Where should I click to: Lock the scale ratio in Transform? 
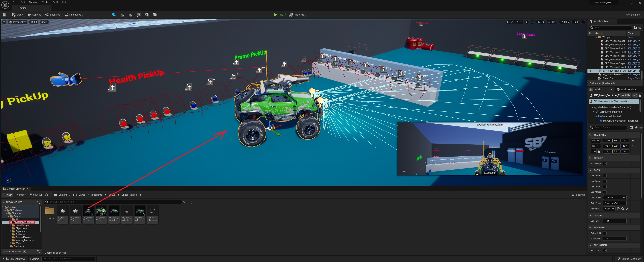click(599, 152)
